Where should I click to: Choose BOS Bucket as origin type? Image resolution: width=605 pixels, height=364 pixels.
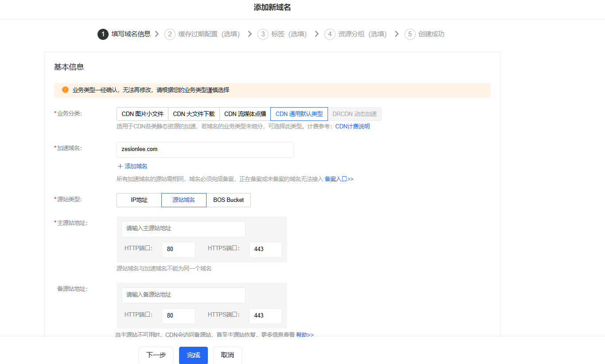[228, 200]
